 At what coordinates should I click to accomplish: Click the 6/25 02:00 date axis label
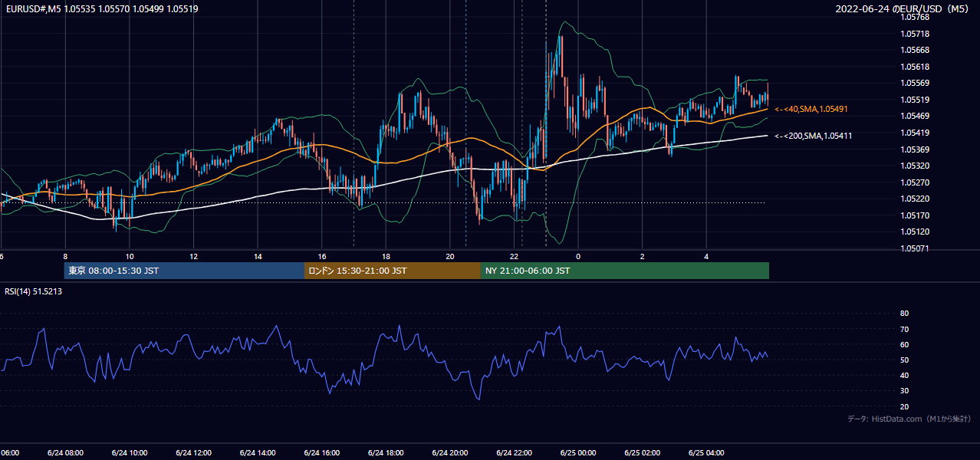tap(642, 453)
